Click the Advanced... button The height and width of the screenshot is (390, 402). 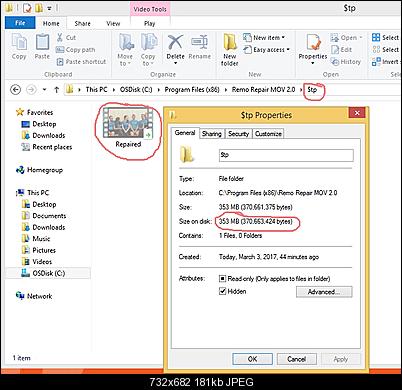pyautogui.click(x=324, y=292)
